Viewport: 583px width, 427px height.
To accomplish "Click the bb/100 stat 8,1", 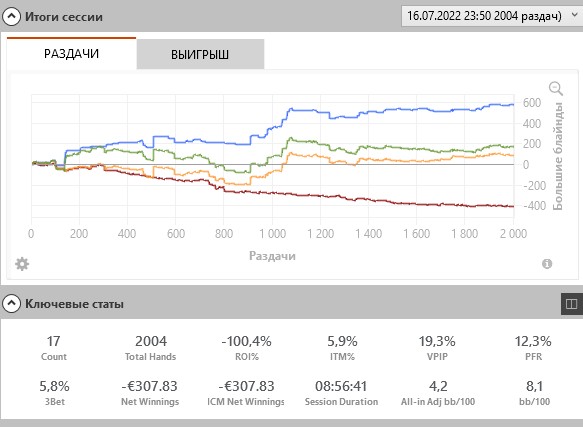I will pyautogui.click(x=534, y=386).
